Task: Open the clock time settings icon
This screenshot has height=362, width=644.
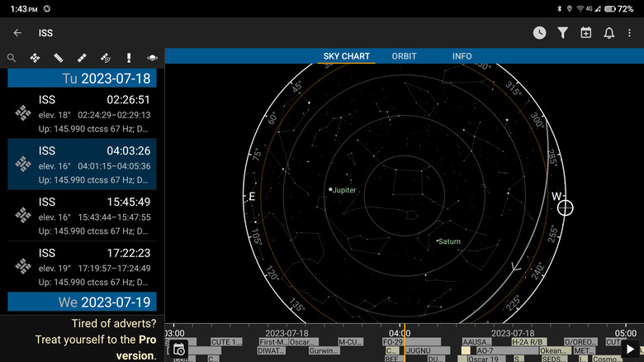Action: pos(539,33)
